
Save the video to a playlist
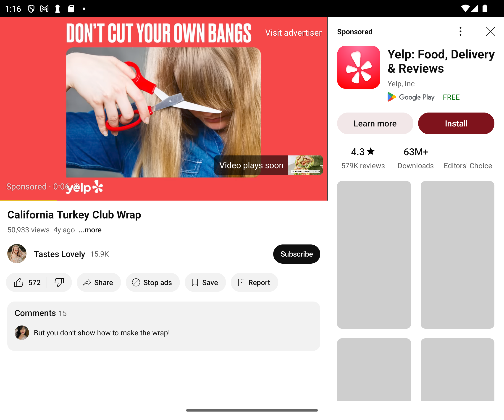point(205,283)
